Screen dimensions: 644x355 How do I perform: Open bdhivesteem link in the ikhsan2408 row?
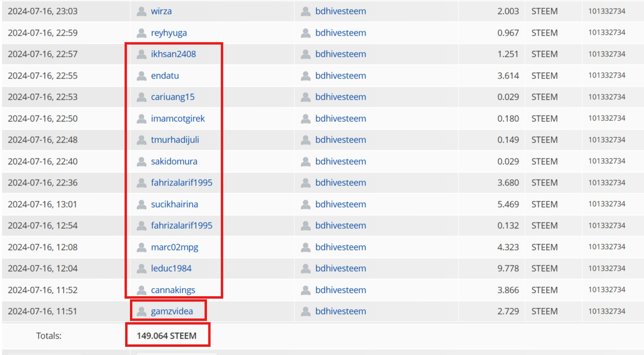pyautogui.click(x=341, y=54)
